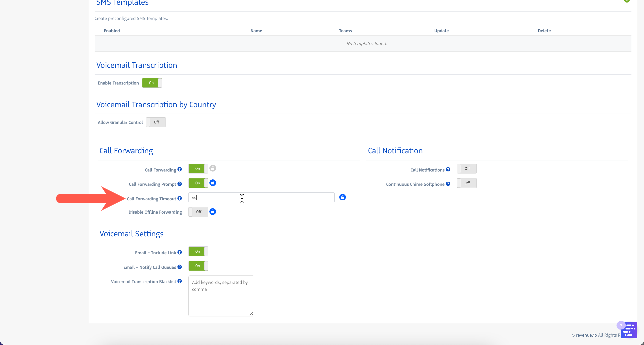Screen dimensions: 644x345
Task: Open help tooltip for Call Forwarding Timeout
Action: pyautogui.click(x=180, y=199)
